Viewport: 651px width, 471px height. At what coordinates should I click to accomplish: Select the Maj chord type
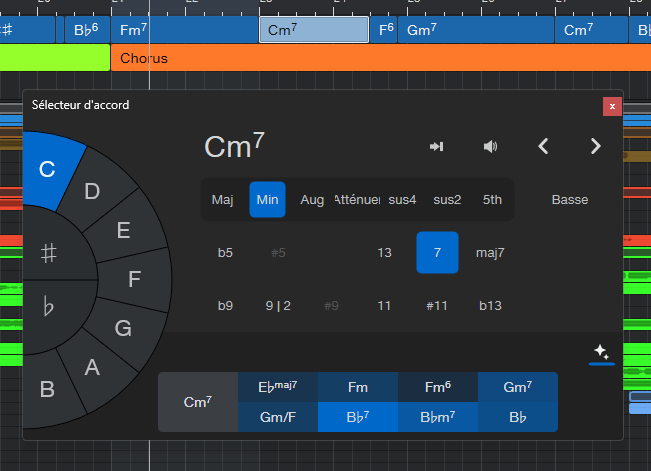pos(223,200)
